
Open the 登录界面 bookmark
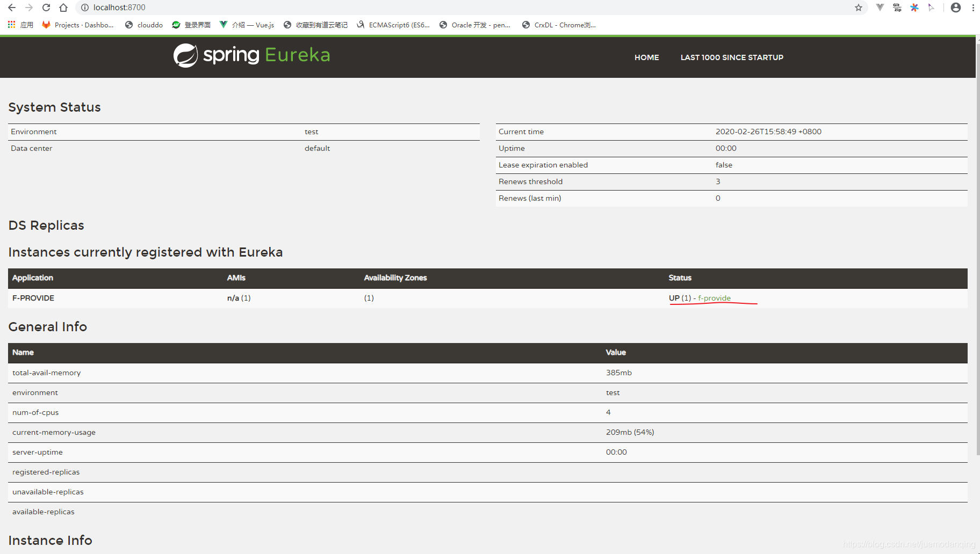[191, 25]
